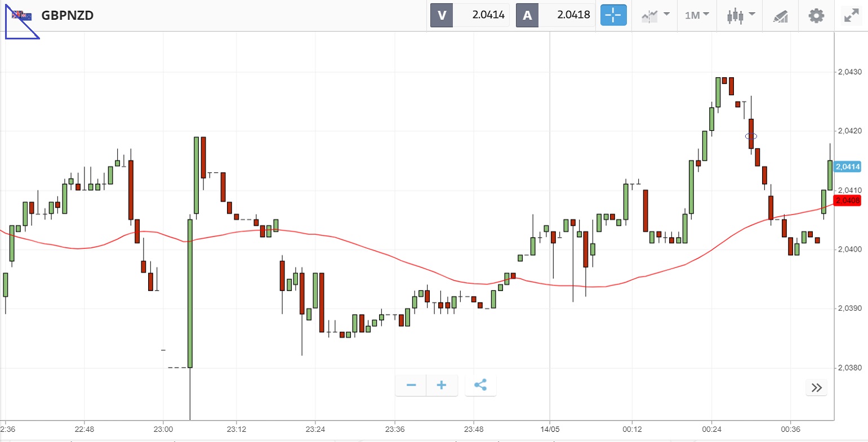
Task: Select the blue 2,0414 current price label
Action: (847, 167)
